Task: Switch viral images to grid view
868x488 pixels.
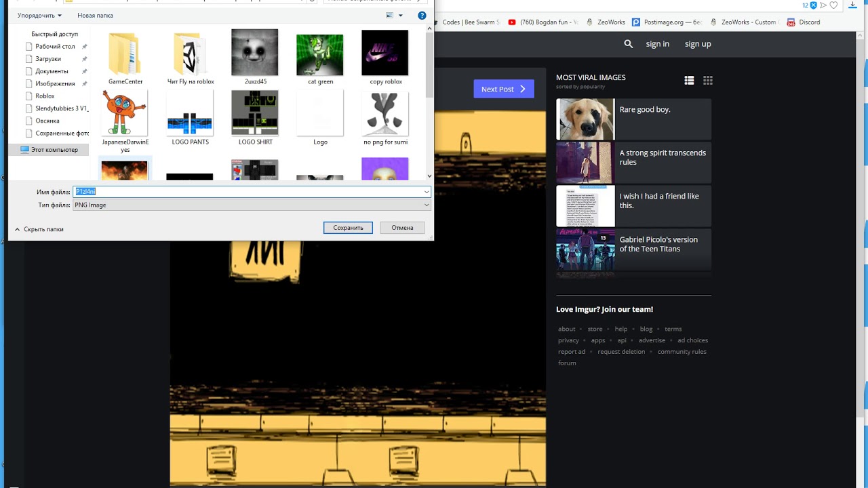Action: pos(708,80)
